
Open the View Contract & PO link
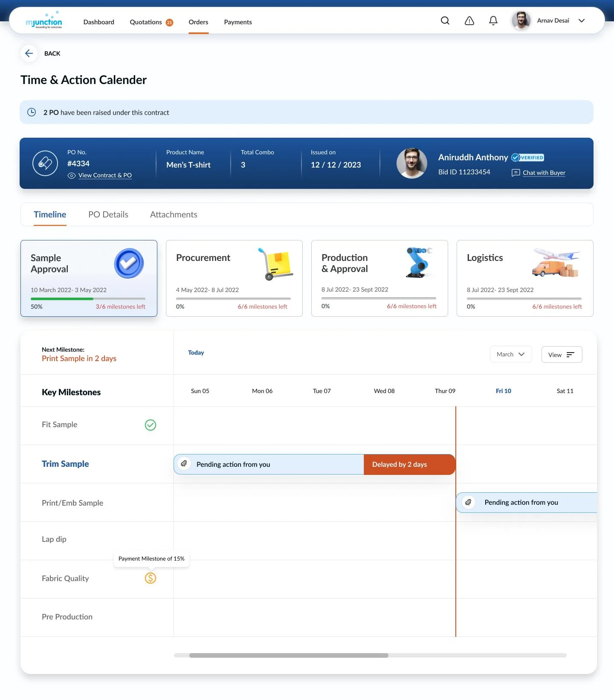point(105,175)
